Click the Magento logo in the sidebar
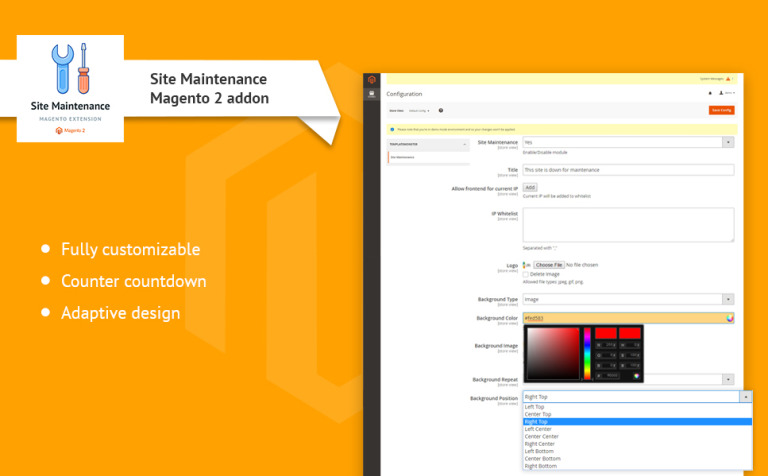The image size is (768, 476). [x=372, y=79]
